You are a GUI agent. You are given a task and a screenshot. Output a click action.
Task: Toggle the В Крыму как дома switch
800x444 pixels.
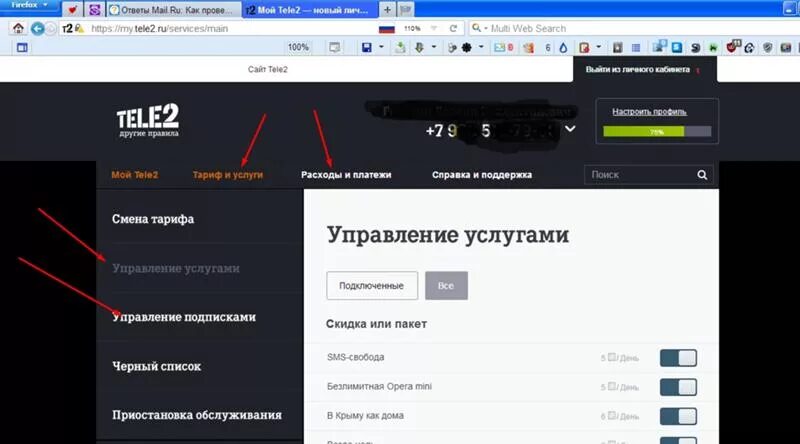pyautogui.click(x=678, y=416)
